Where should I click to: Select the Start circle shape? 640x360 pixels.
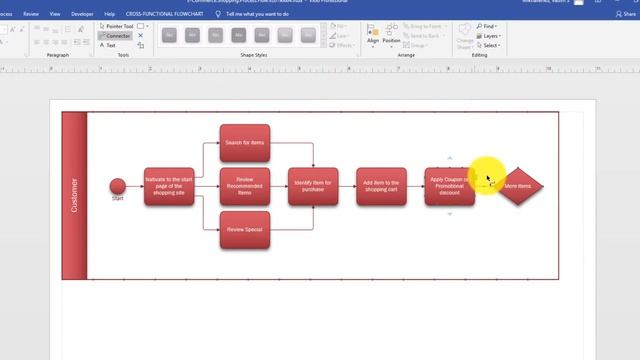coord(118,186)
